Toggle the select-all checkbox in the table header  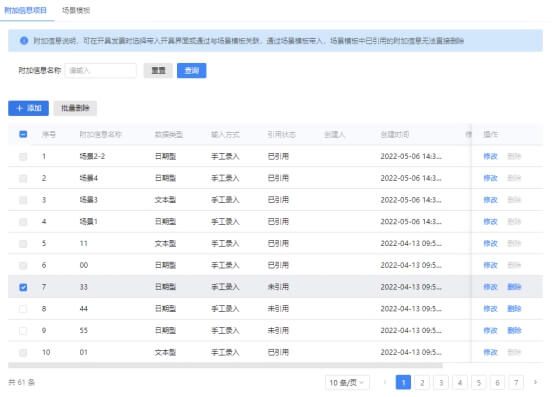(x=23, y=134)
